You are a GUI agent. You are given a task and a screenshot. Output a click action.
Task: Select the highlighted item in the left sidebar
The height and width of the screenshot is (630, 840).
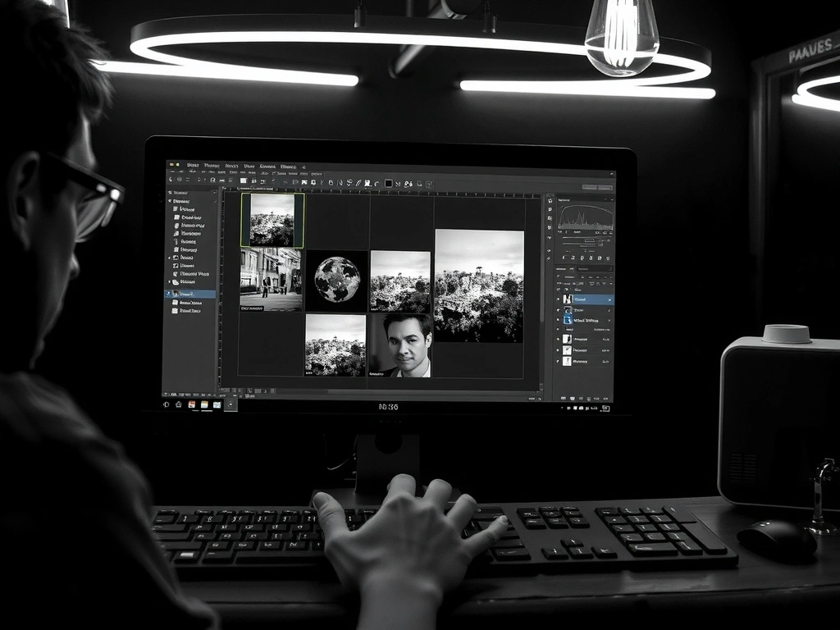point(193,293)
